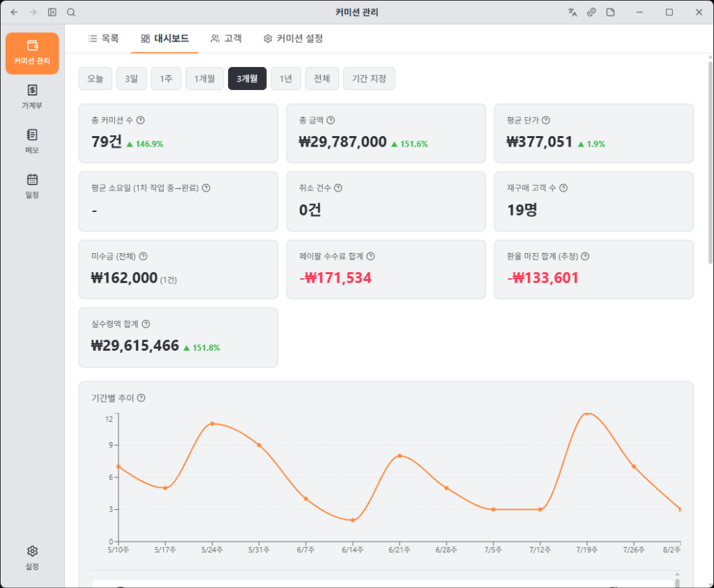Image resolution: width=714 pixels, height=588 pixels.
Task: Select the 3개월 period filter
Action: (248, 79)
